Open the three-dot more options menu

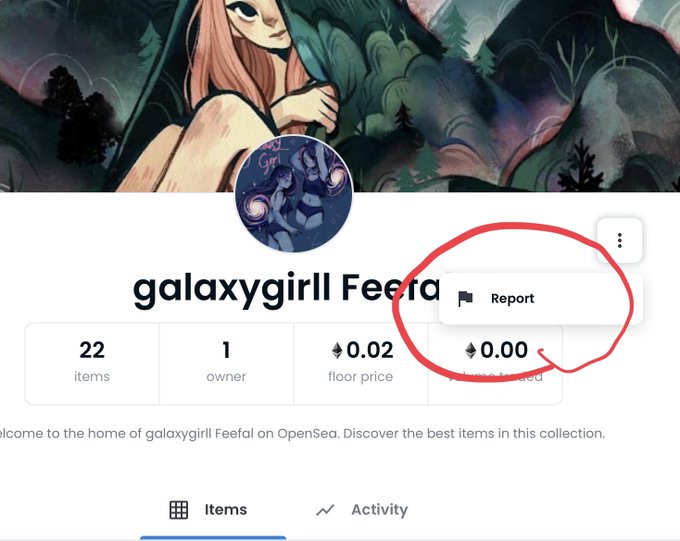(x=619, y=240)
